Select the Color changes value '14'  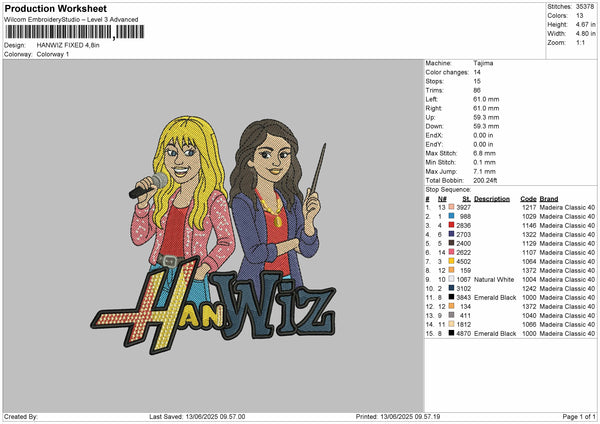pos(477,72)
